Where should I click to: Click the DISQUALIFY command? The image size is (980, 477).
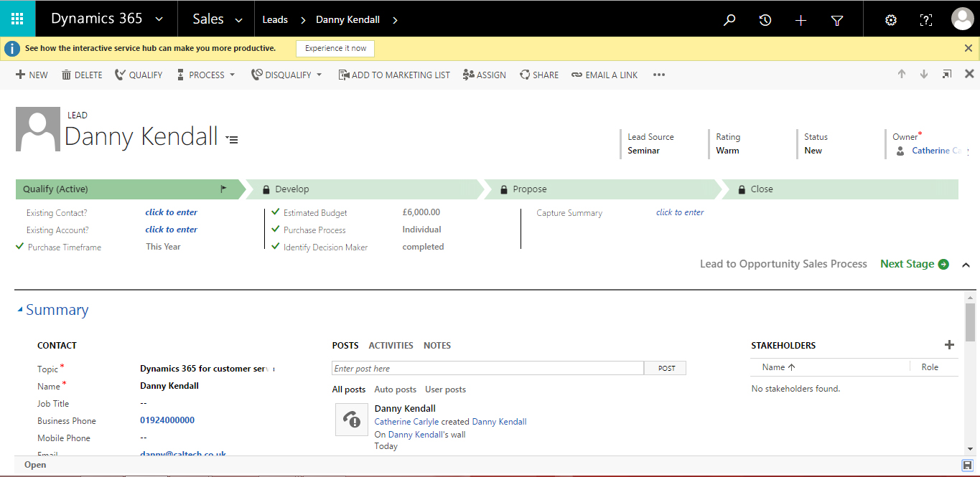pyautogui.click(x=281, y=75)
